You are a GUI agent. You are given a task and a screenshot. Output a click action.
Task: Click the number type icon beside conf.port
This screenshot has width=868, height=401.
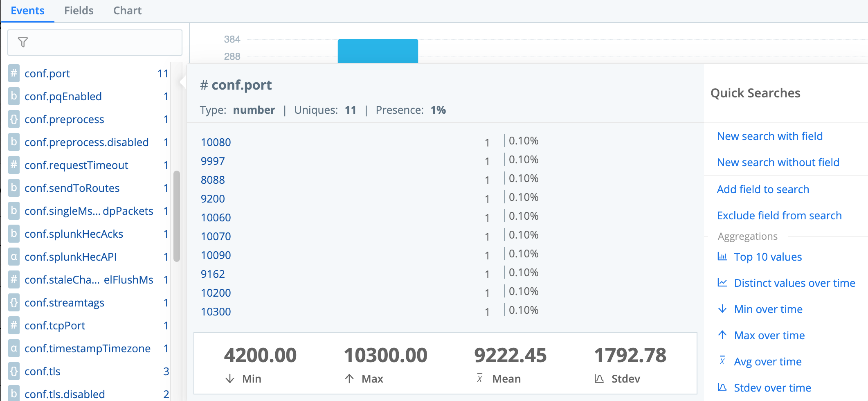14,73
